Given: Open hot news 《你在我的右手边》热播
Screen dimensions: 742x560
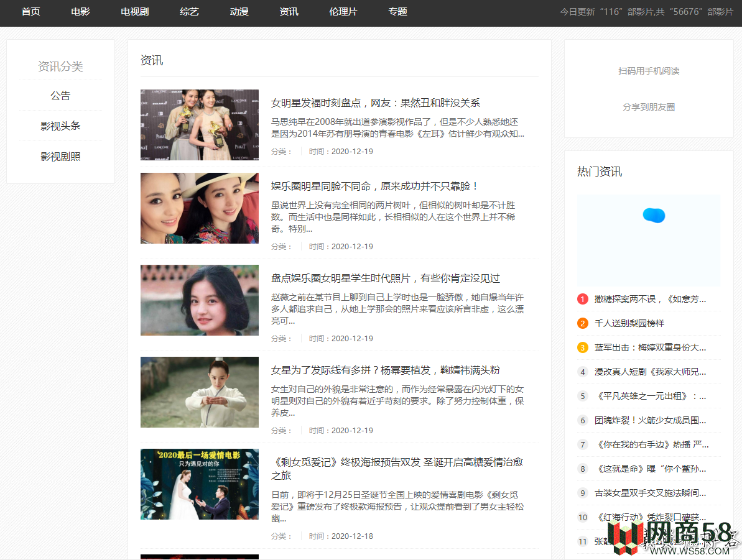Looking at the screenshot, I should click(x=652, y=444).
